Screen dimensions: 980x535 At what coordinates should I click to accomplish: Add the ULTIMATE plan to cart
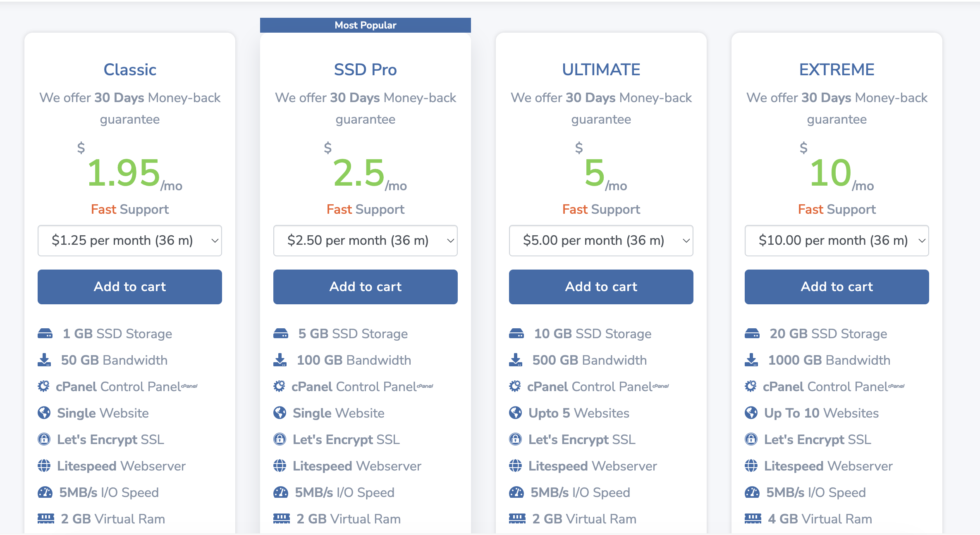[601, 287]
